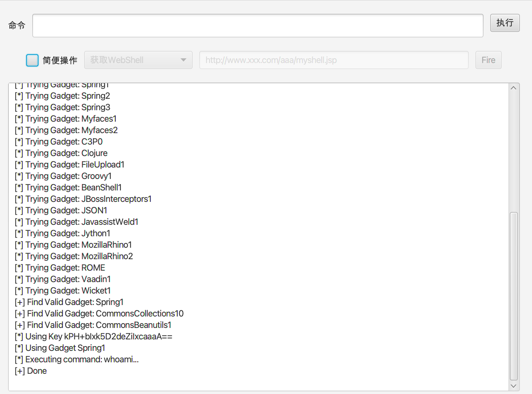532x394 pixels.
Task: Select log line 'Trying Gadget: Myfaces2'
Action: click(x=66, y=130)
